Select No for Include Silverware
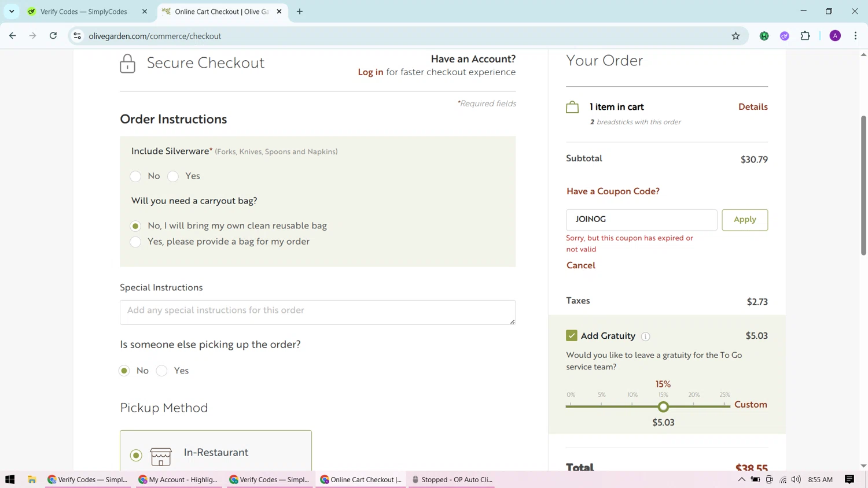Image resolution: width=868 pixels, height=488 pixels. point(135,176)
